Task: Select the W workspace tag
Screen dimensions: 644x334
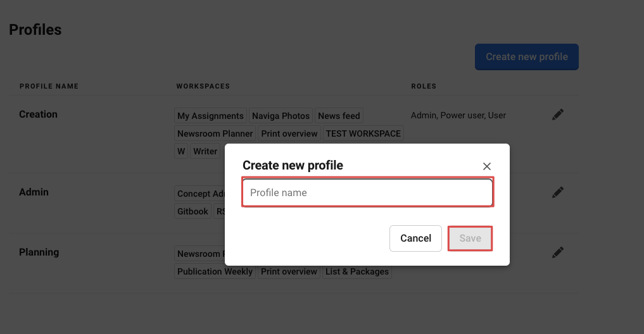Action: click(181, 151)
